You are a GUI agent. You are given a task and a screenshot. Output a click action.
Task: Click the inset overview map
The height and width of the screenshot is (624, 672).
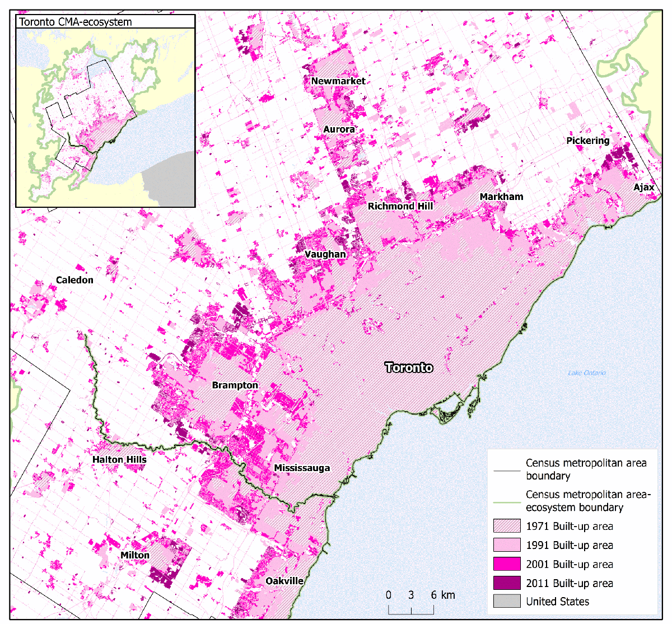point(105,118)
